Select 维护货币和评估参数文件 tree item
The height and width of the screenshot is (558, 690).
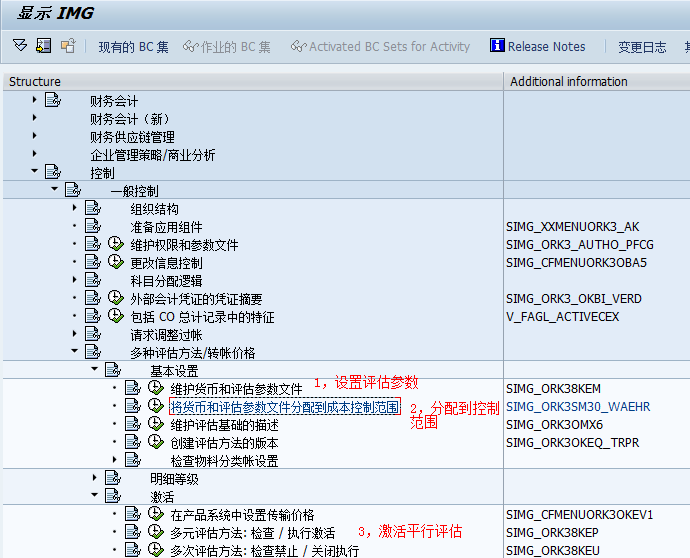click(x=236, y=389)
